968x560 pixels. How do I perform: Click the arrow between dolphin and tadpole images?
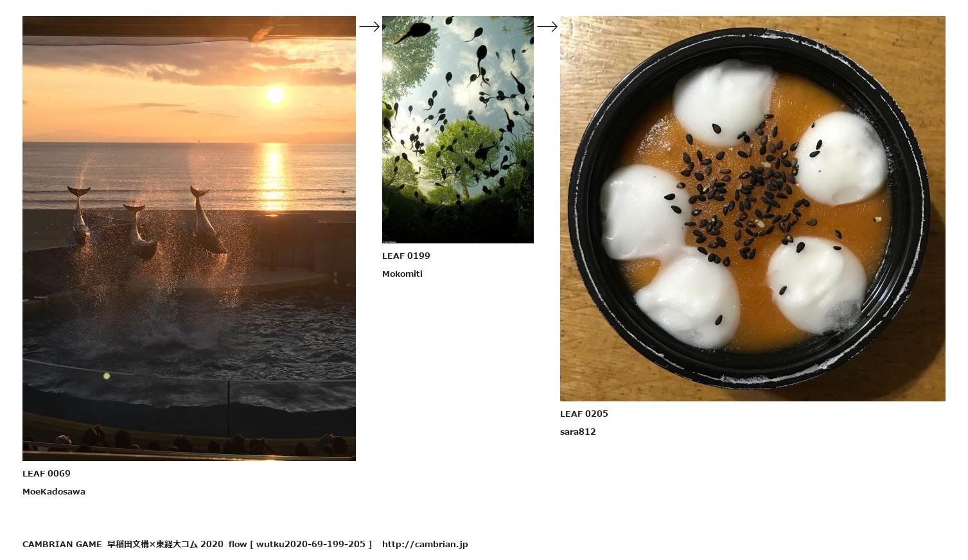pos(369,26)
